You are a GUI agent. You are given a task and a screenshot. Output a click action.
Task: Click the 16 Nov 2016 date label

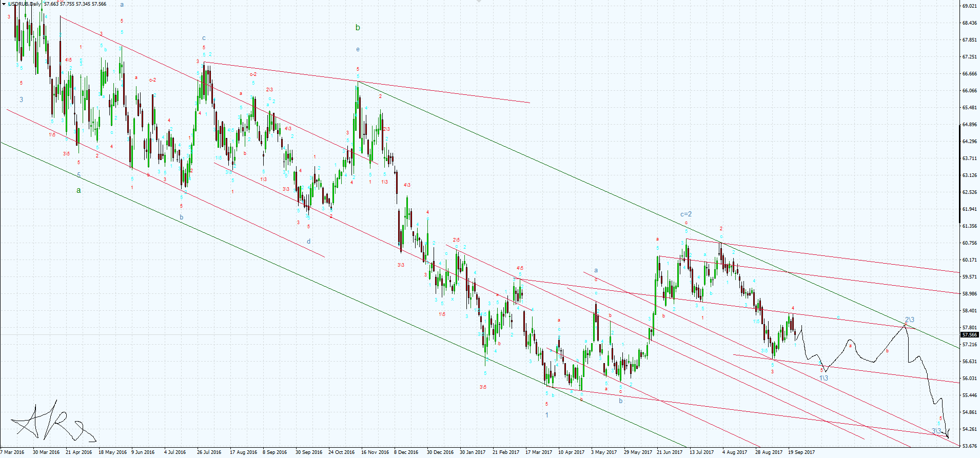click(375, 452)
